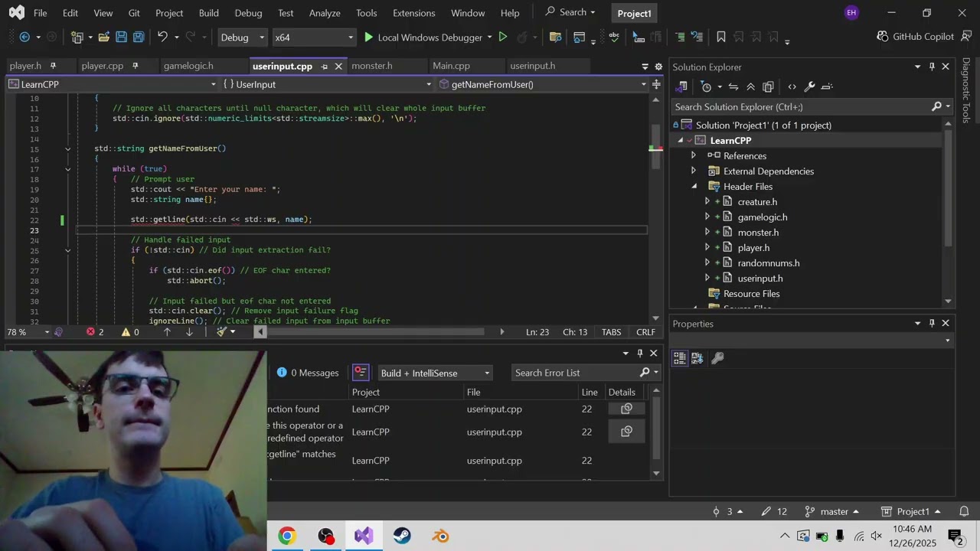Toggle pin on userinput.cpp tab
The height and width of the screenshot is (551, 980).
(324, 67)
